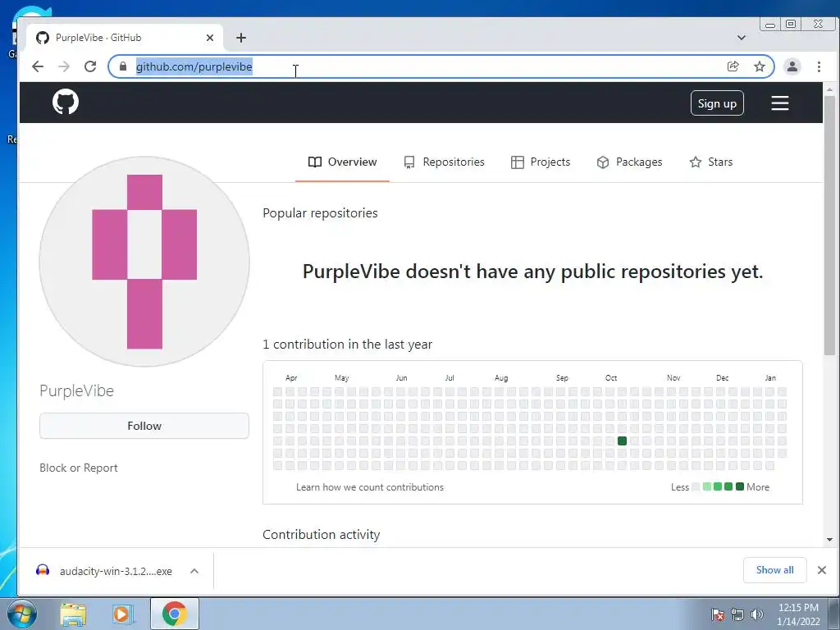Reload the page with refresh icon
Screen dimensions: 840x630
90,66
